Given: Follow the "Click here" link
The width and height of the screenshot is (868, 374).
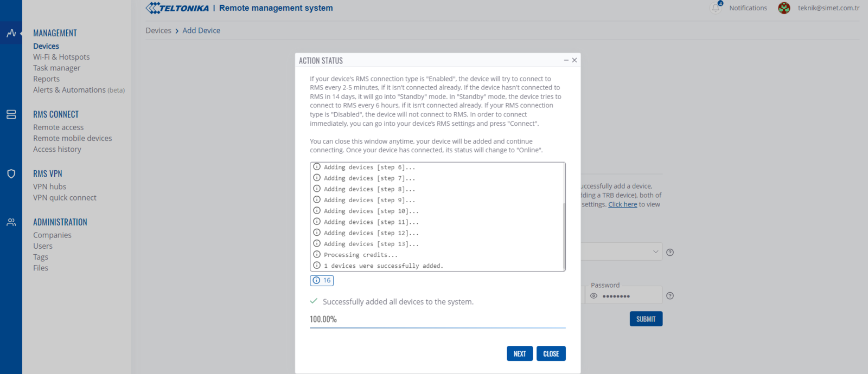Looking at the screenshot, I should [622, 204].
